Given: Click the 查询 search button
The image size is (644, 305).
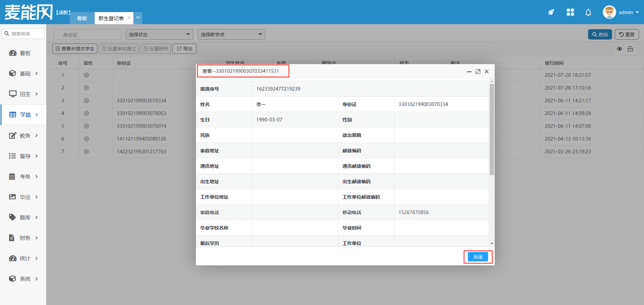Looking at the screenshot, I should (600, 35).
